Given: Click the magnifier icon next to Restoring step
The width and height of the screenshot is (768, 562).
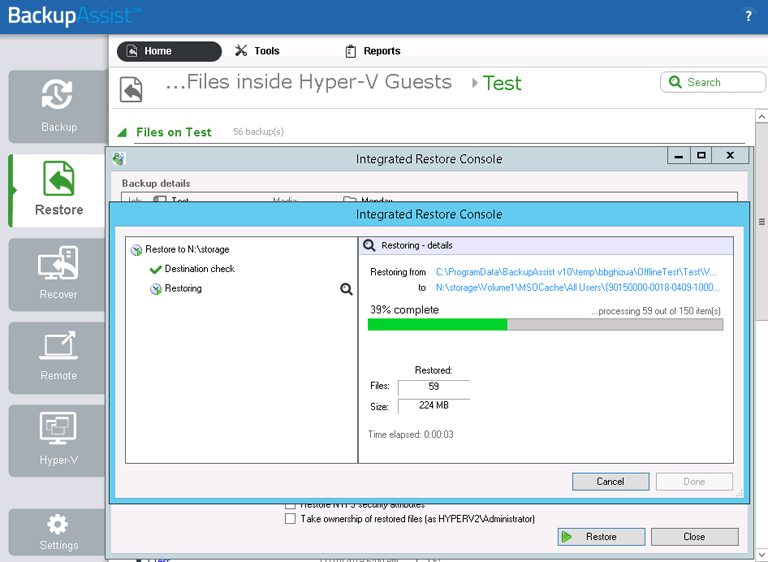Looking at the screenshot, I should click(346, 289).
